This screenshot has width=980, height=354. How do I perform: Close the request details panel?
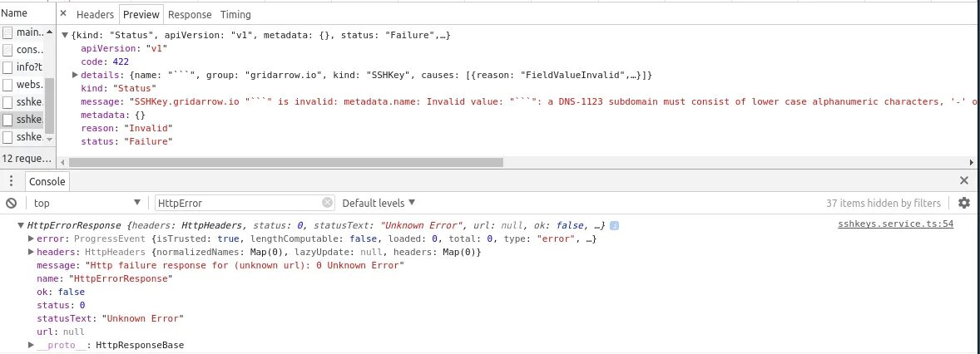[x=63, y=13]
